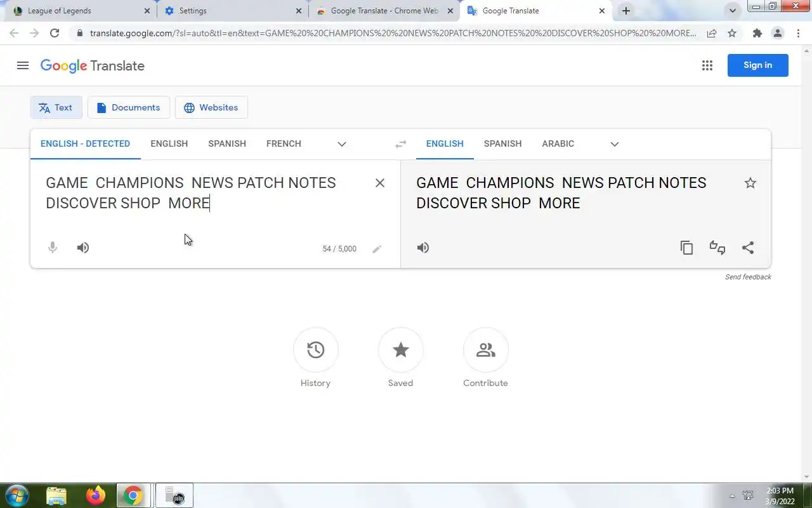The width and height of the screenshot is (812, 508).
Task: Copy translation with the copy icon
Action: pyautogui.click(x=686, y=248)
